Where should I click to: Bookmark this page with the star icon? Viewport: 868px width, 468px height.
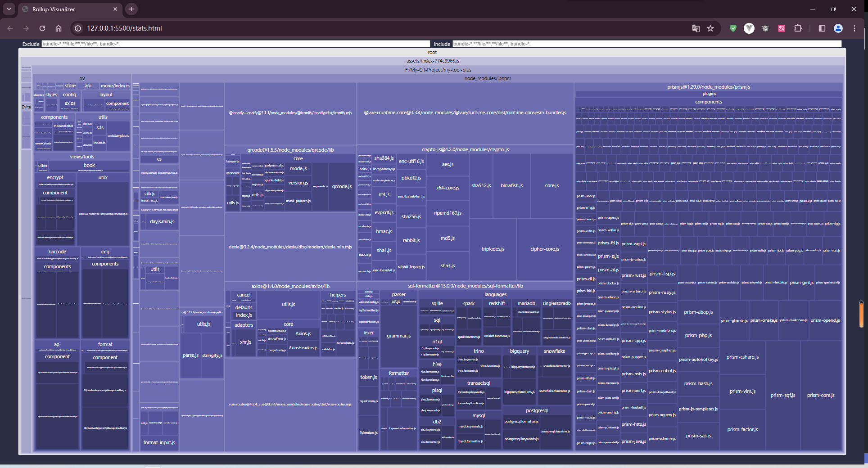tap(710, 28)
